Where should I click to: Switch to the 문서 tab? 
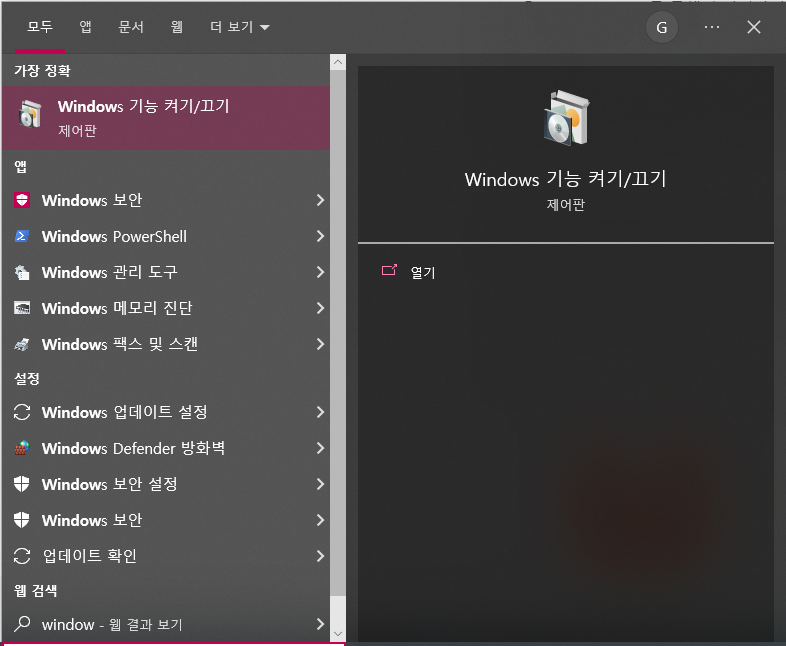pyautogui.click(x=131, y=27)
